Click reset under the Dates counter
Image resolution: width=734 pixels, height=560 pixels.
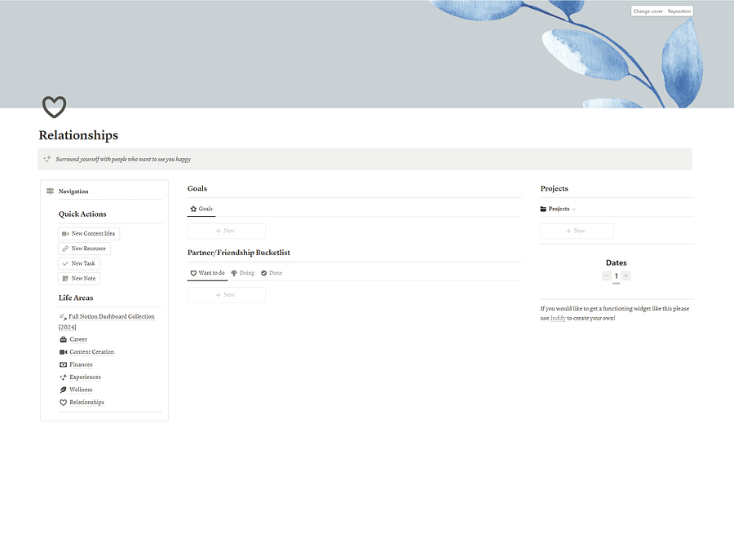(616, 284)
